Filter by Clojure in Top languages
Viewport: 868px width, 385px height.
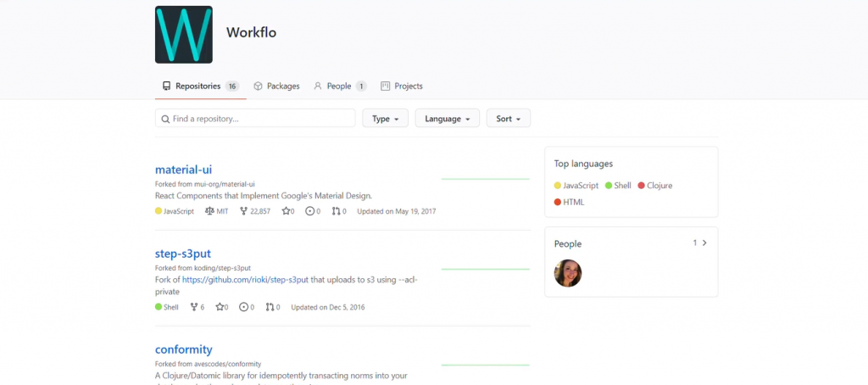(654, 186)
